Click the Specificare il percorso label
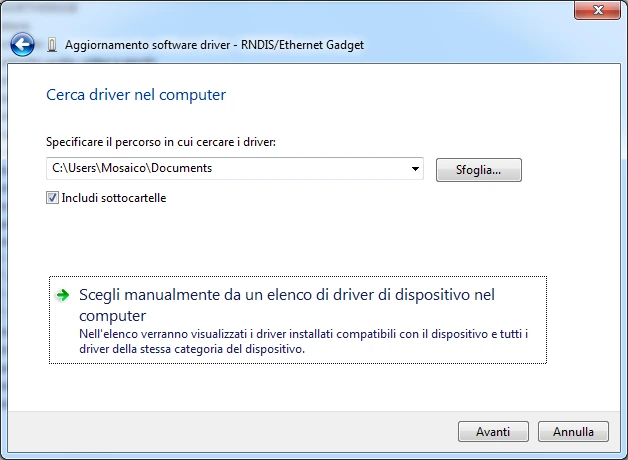Image resolution: width=628 pixels, height=460 pixels. [x=161, y=142]
